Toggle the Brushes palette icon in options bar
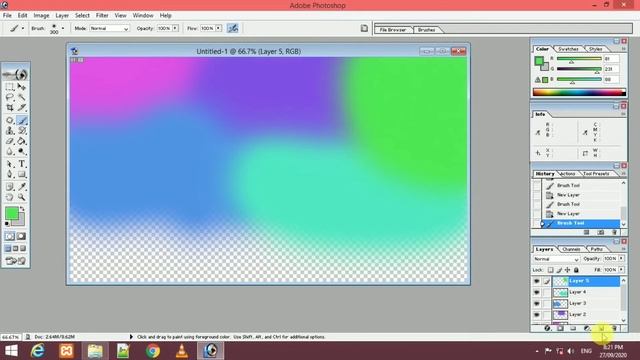The height and width of the screenshot is (360, 640). pyautogui.click(x=364, y=28)
